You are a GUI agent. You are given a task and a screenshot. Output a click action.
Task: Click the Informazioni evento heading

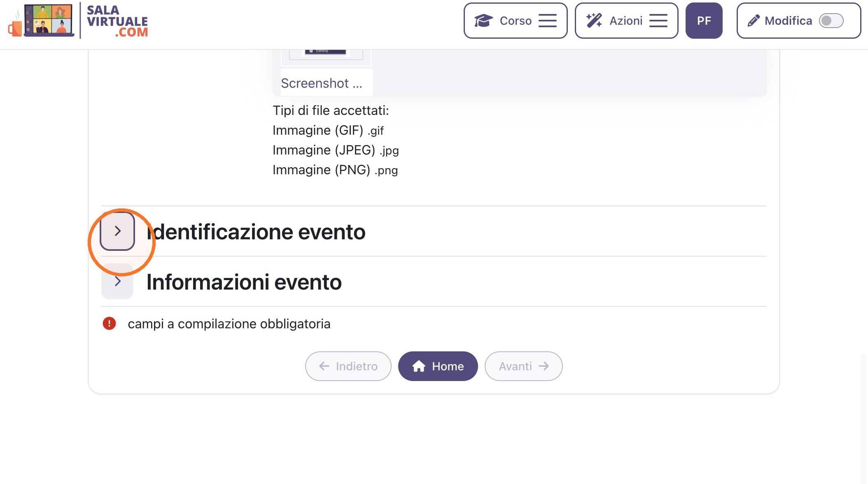244,282
